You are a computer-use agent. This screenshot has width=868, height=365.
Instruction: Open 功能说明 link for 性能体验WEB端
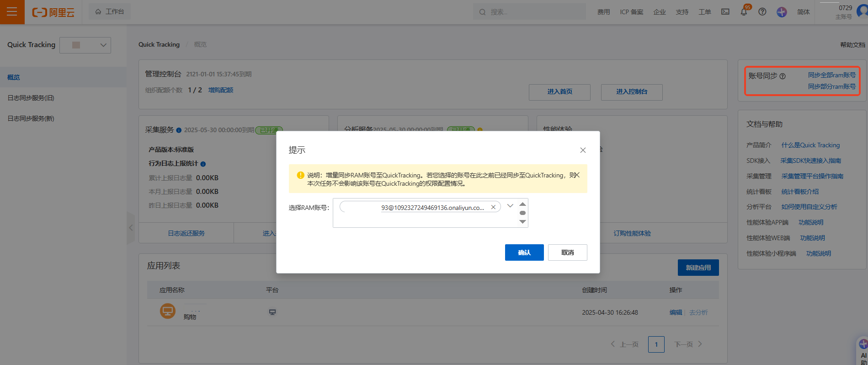click(812, 238)
